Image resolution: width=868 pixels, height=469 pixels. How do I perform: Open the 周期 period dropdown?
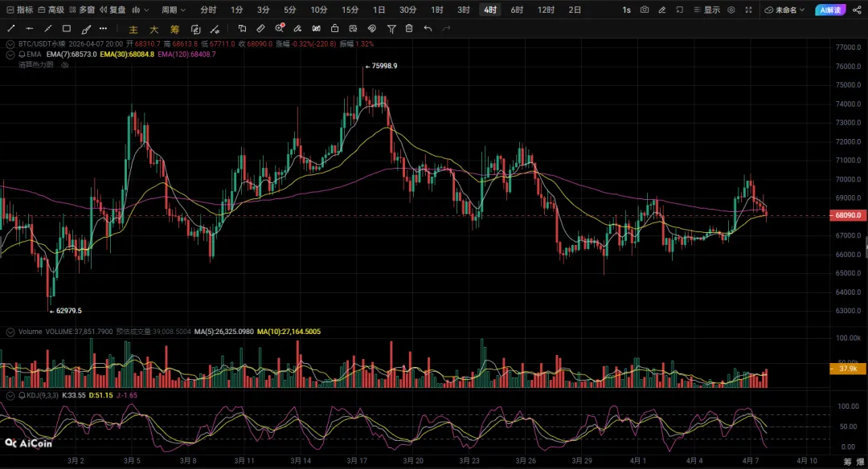174,10
